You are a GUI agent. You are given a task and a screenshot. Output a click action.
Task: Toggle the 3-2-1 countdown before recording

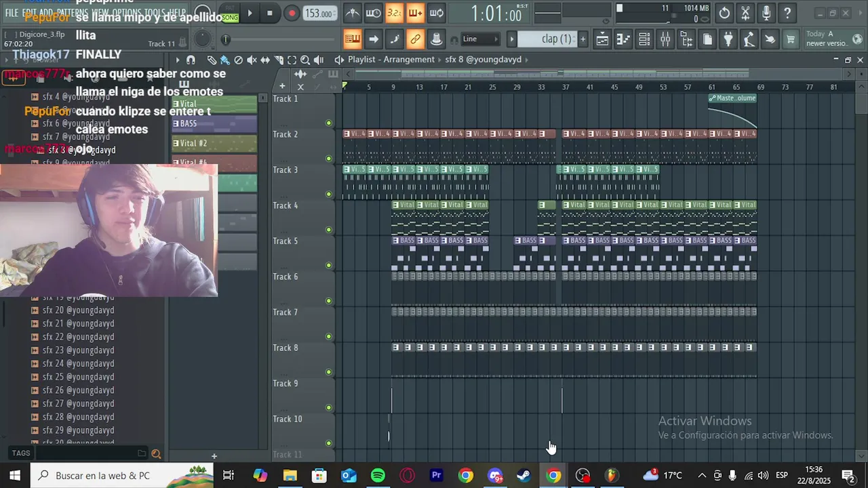394,13
